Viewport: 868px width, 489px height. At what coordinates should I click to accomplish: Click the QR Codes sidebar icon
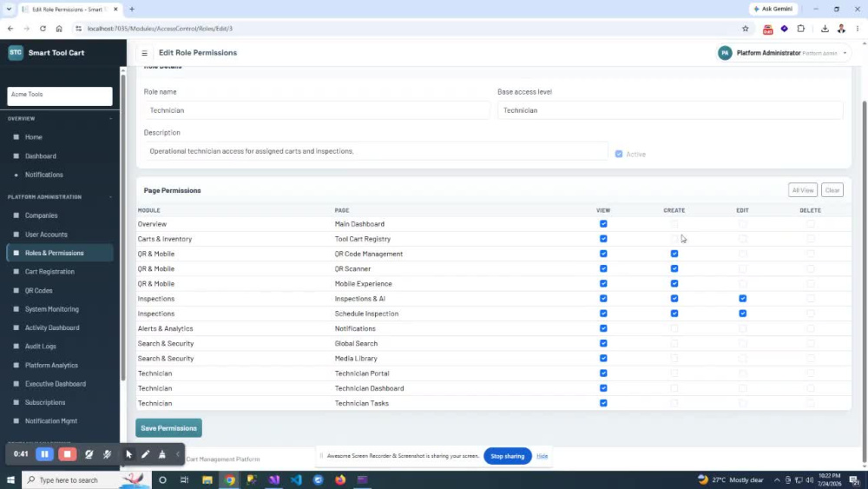click(16, 290)
